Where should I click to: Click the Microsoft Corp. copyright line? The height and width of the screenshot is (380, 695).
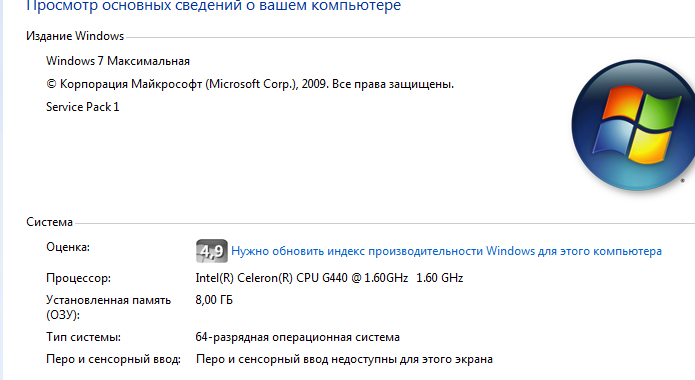pyautogui.click(x=250, y=84)
